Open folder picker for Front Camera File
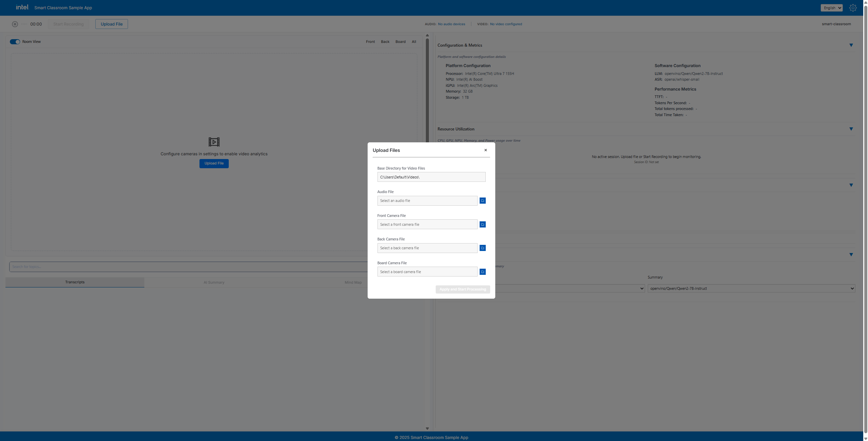Viewport: 868px width, 441px height. [482, 224]
